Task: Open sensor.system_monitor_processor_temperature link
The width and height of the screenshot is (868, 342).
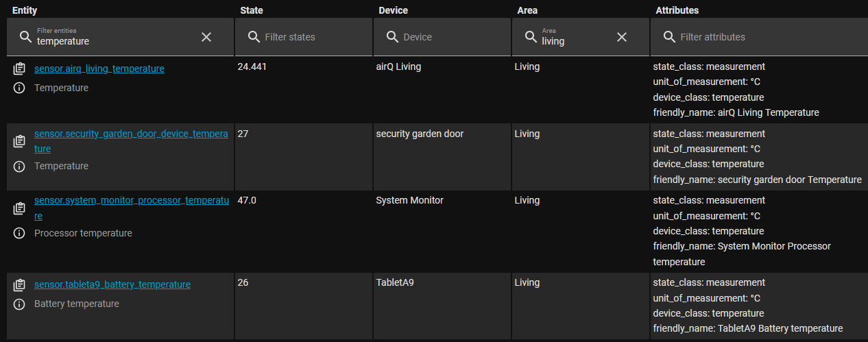Action: (x=132, y=208)
